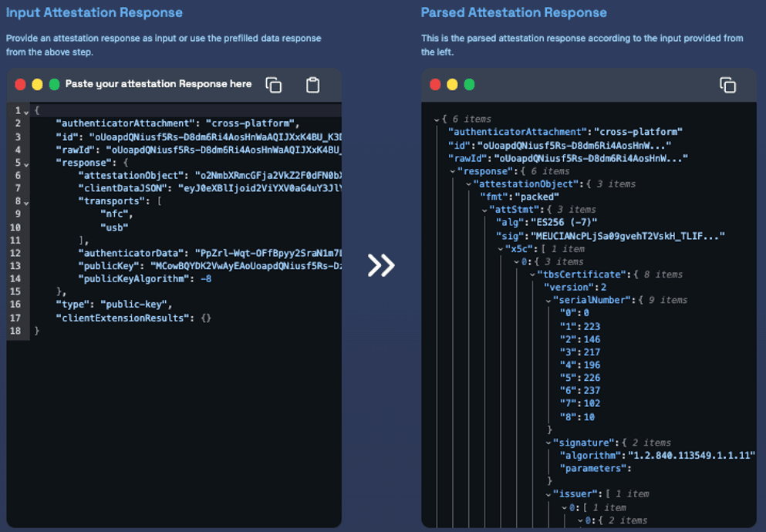Select serialNumber entry "4":196
This screenshot has width=766, height=532.
pos(580,365)
